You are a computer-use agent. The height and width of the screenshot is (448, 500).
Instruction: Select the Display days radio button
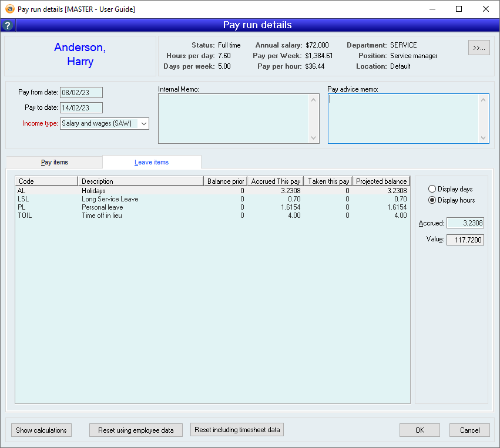[x=432, y=189]
